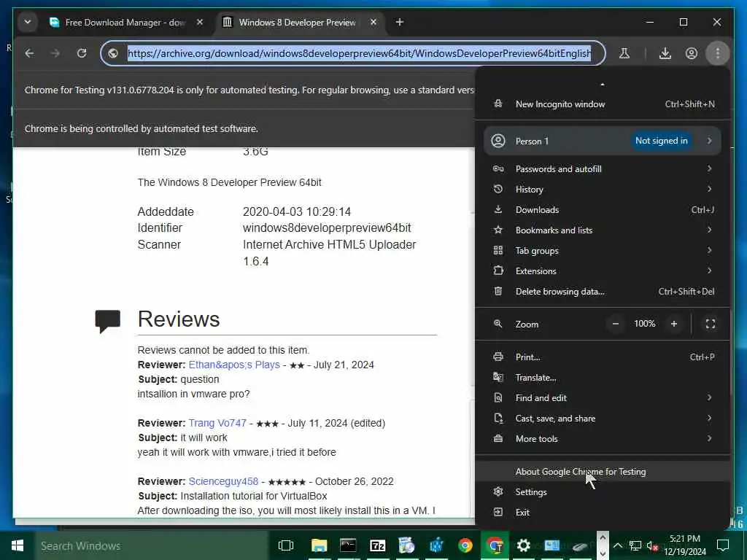
Task: Click the Search Windows box
Action: tap(152, 545)
